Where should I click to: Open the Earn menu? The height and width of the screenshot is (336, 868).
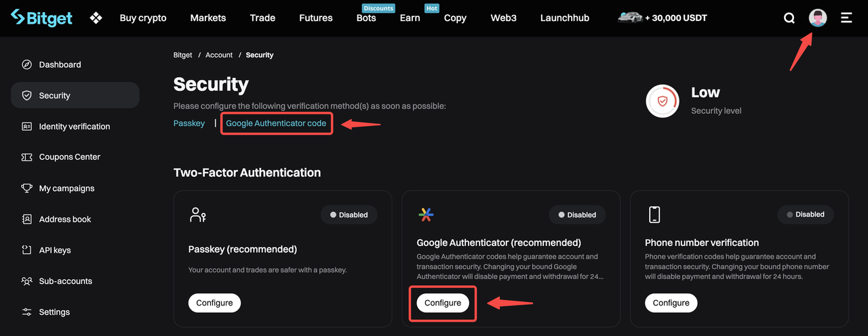pyautogui.click(x=410, y=18)
